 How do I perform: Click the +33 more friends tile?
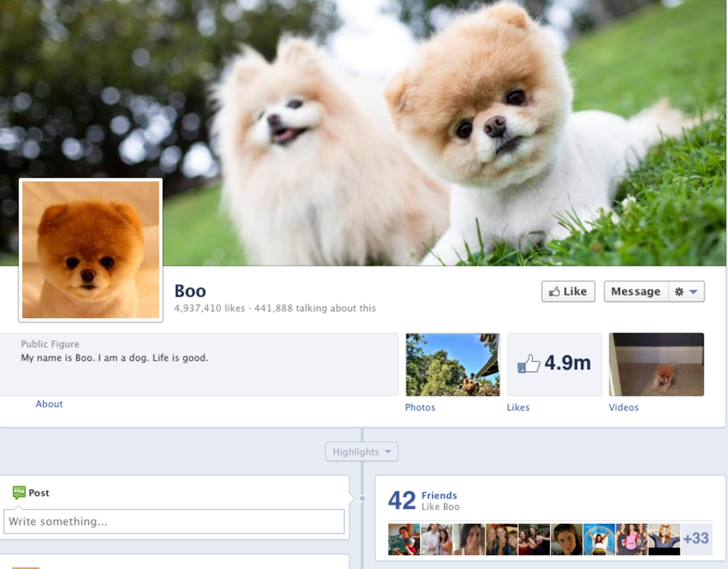tap(697, 539)
